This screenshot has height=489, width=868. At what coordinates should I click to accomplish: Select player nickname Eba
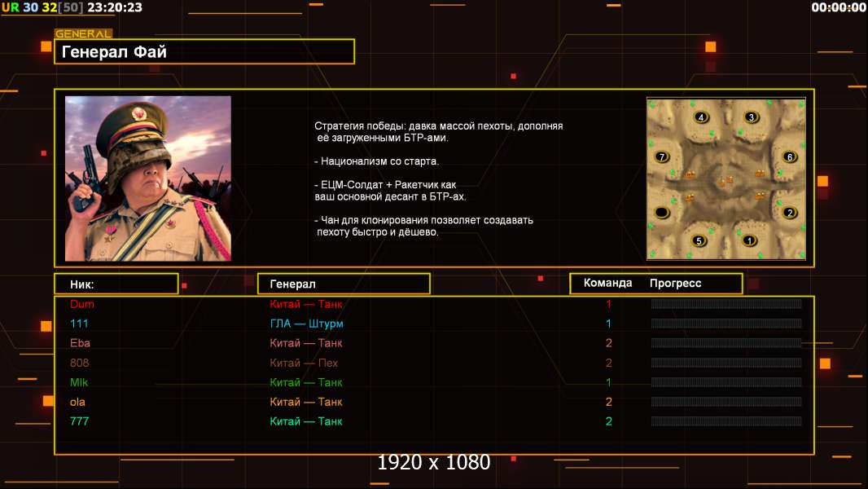tap(80, 343)
